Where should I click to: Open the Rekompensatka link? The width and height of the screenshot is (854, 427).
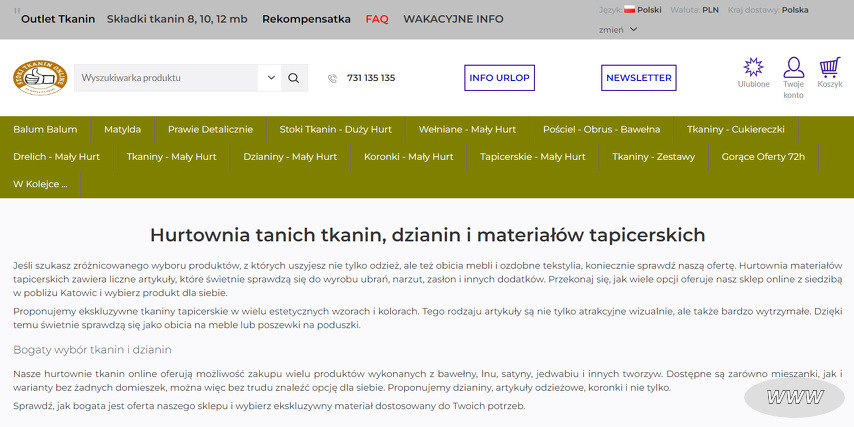tap(307, 19)
